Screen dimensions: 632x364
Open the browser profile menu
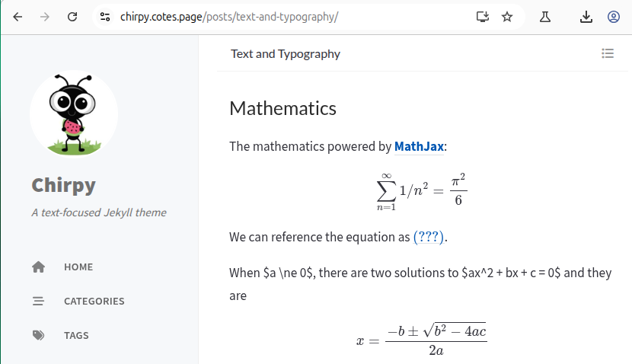(x=614, y=17)
